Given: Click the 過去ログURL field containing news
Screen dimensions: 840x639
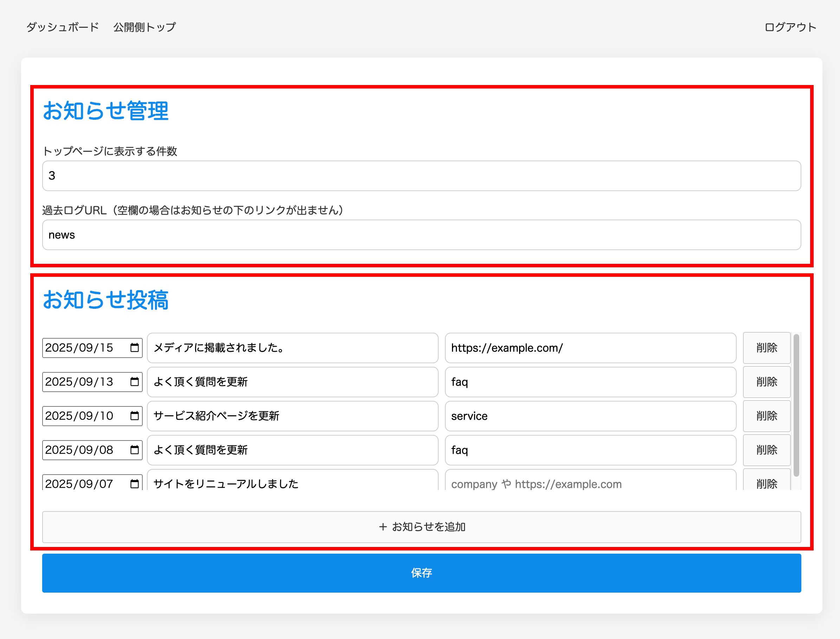Looking at the screenshot, I should pyautogui.click(x=421, y=235).
